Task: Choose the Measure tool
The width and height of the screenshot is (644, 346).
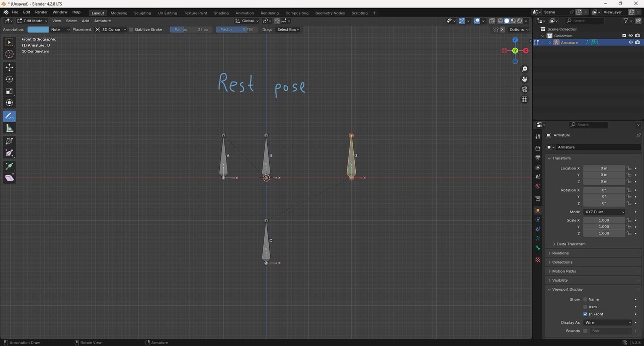Action: coord(9,128)
